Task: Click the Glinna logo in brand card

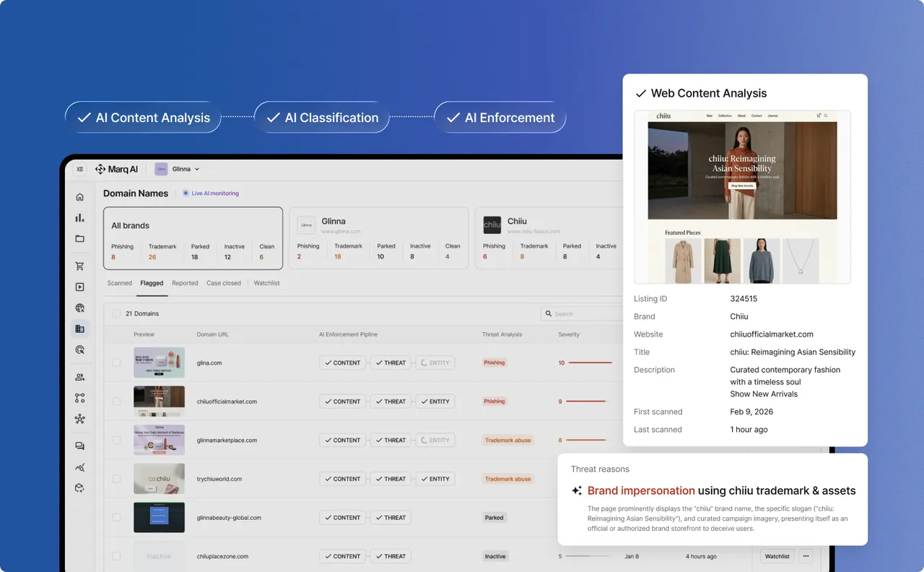Action: (x=307, y=225)
